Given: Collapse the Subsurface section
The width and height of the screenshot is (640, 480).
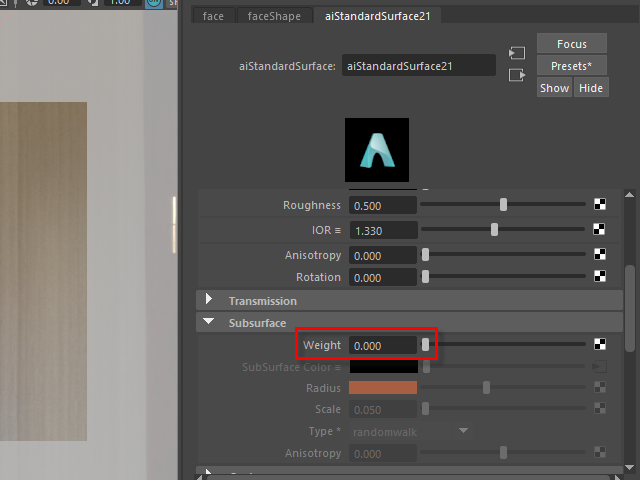Looking at the screenshot, I should 209,322.
